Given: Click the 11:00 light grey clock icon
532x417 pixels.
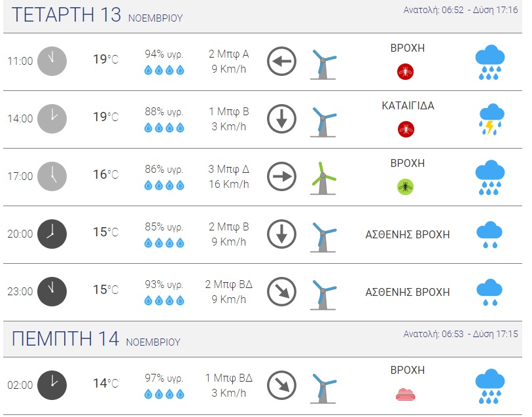Looking at the screenshot, I should click(x=52, y=62).
